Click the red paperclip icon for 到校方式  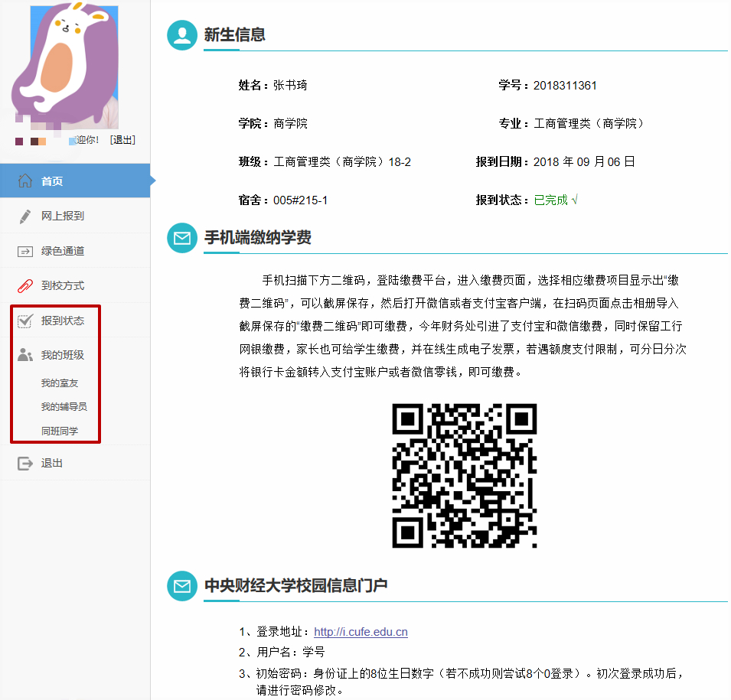[x=25, y=285]
